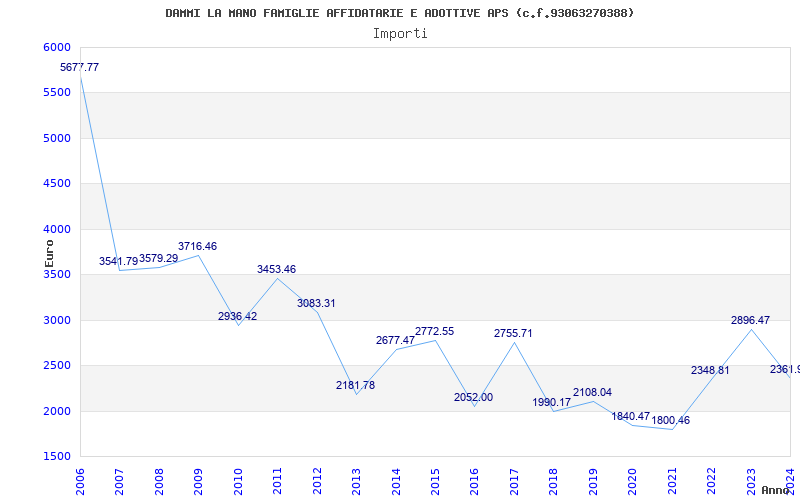Screen dimensions: 800x500
Task: Select the 2181.78 data label
Action: (x=356, y=385)
